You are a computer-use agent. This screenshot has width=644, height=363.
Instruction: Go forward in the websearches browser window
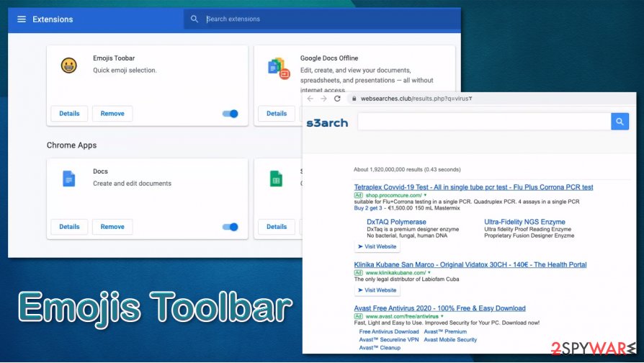[x=323, y=99]
